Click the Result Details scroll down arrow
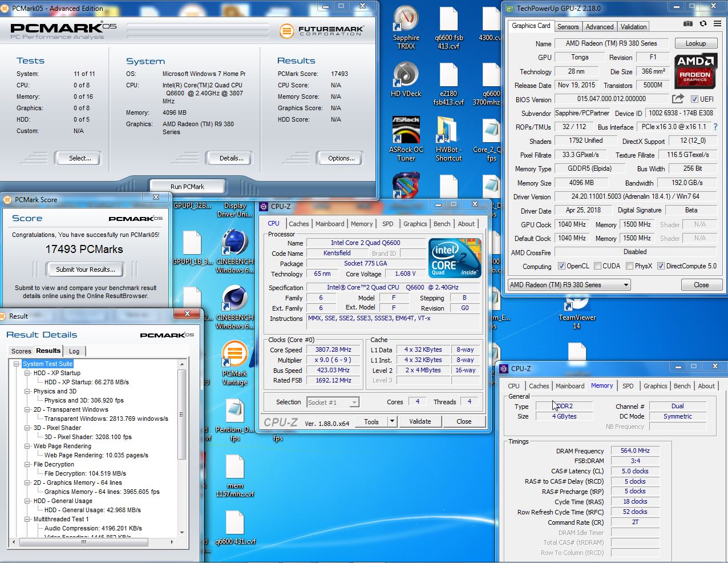 click(x=182, y=533)
